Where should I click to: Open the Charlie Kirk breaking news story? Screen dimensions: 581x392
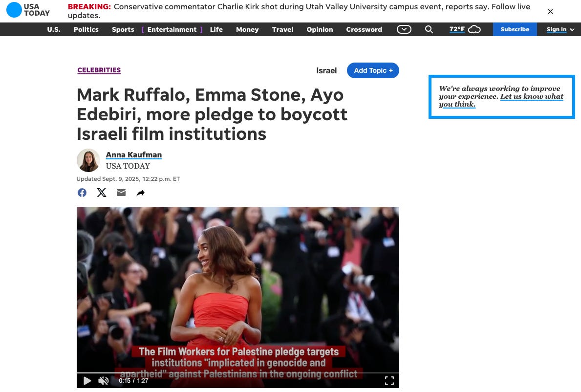[x=299, y=11]
